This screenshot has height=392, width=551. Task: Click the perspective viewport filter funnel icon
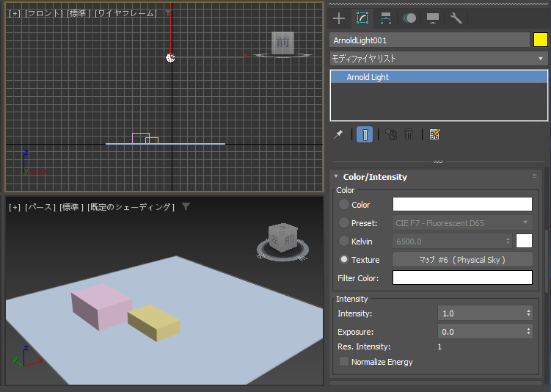(x=186, y=207)
